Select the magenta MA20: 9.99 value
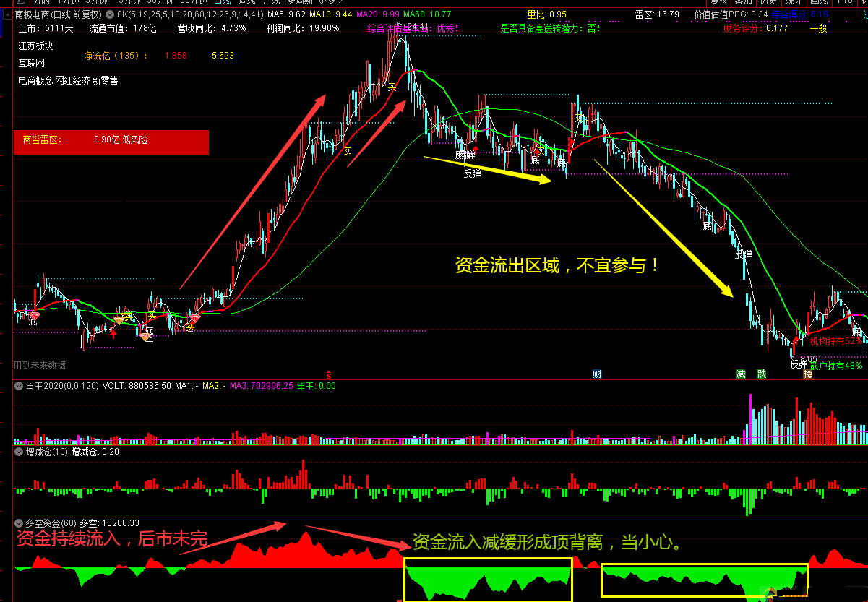 [x=379, y=14]
